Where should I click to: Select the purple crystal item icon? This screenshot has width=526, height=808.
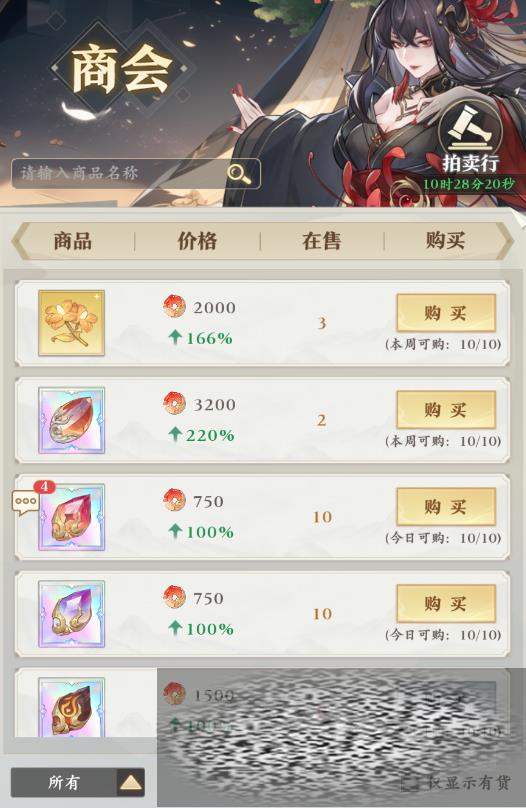coord(72,614)
